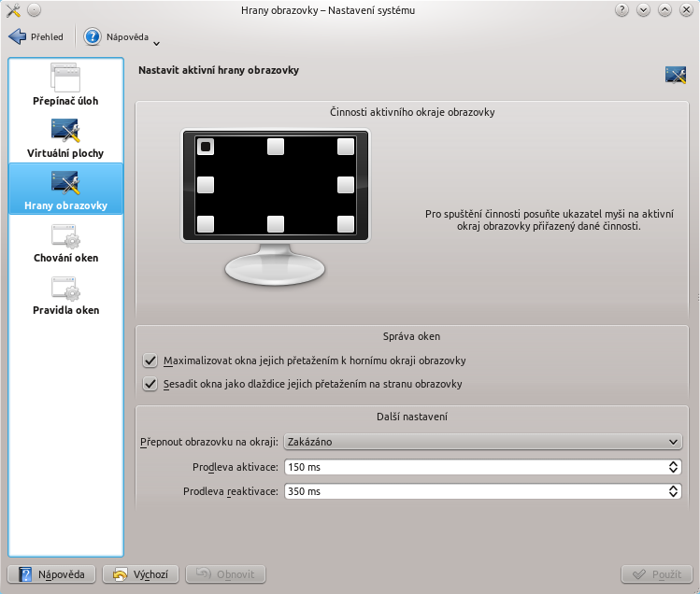Click the right-middle screen edge square

(346, 185)
